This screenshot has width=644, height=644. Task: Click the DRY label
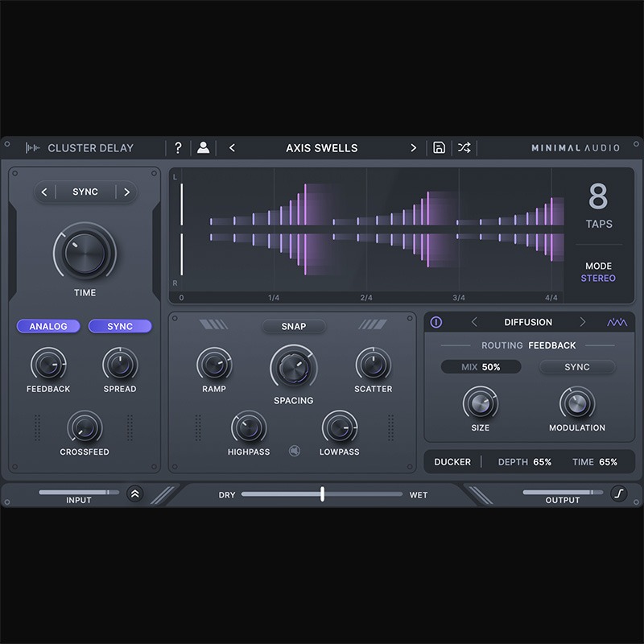(227, 495)
